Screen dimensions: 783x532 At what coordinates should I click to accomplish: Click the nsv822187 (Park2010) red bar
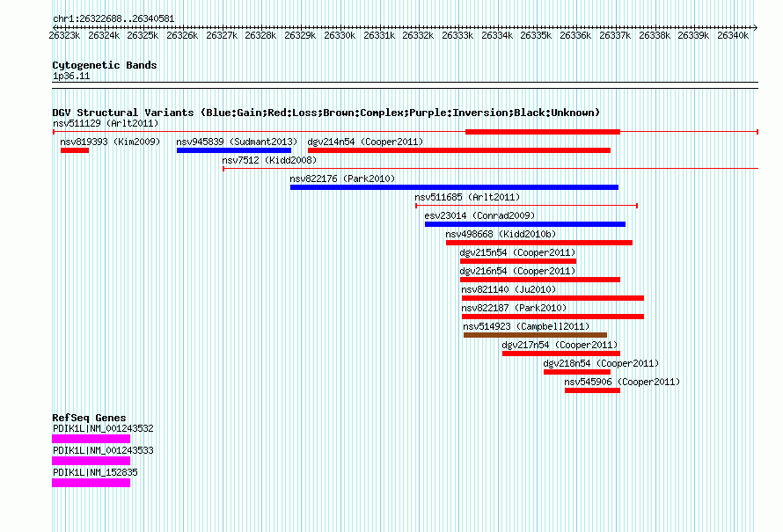552,317
